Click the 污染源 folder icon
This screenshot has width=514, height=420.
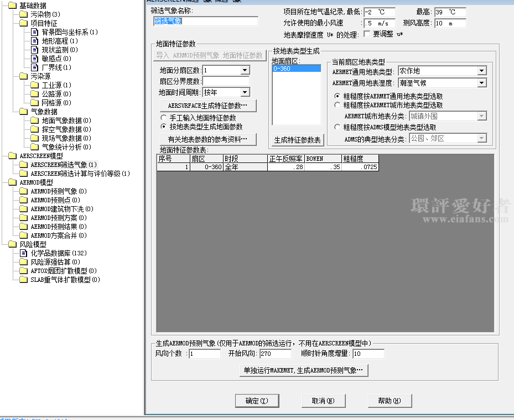tap(23, 76)
